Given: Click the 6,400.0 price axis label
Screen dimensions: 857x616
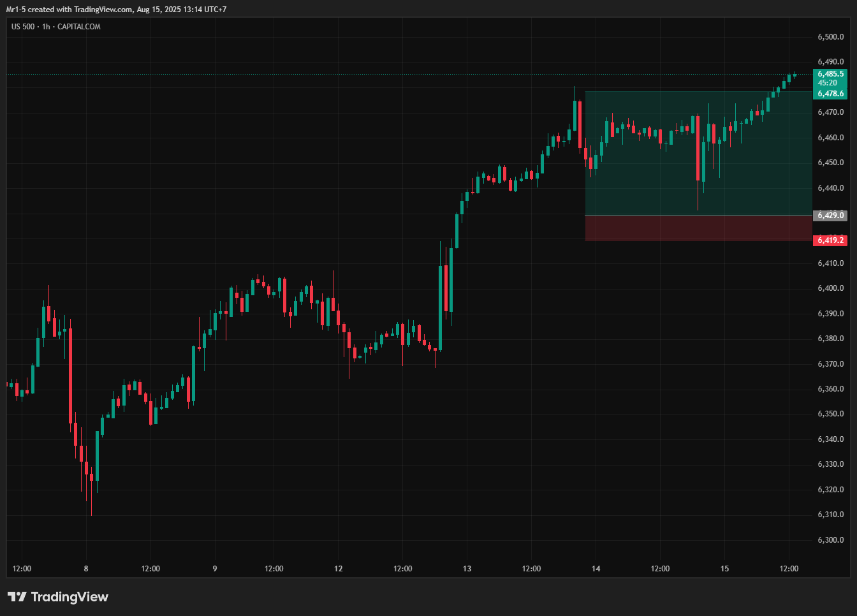Looking at the screenshot, I should (830, 288).
